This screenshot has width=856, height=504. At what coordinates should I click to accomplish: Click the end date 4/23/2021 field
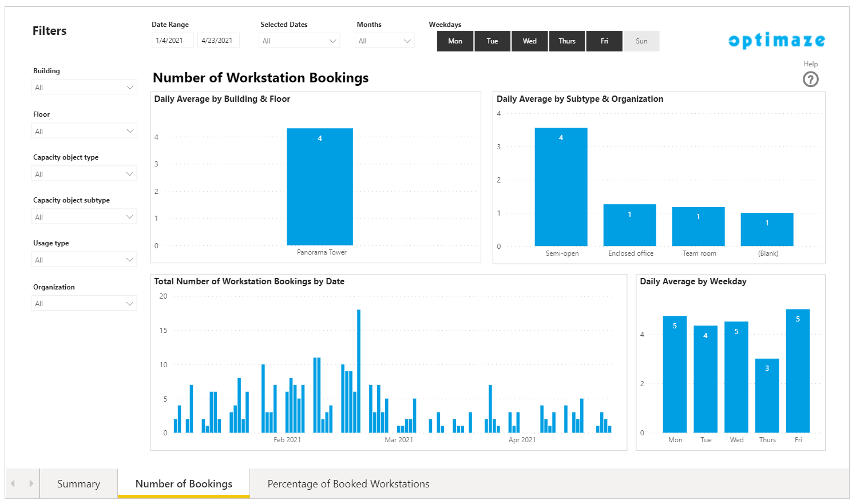point(217,41)
